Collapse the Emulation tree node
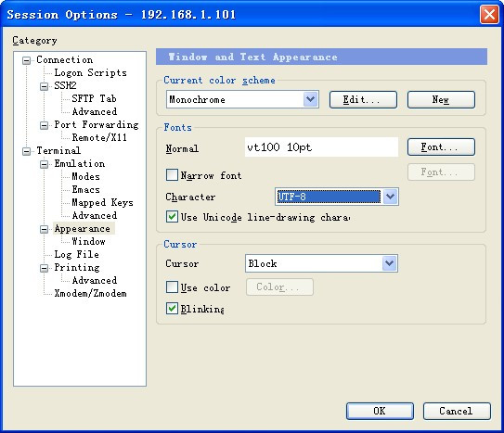Screen dimensions: 504x433 click(44, 164)
